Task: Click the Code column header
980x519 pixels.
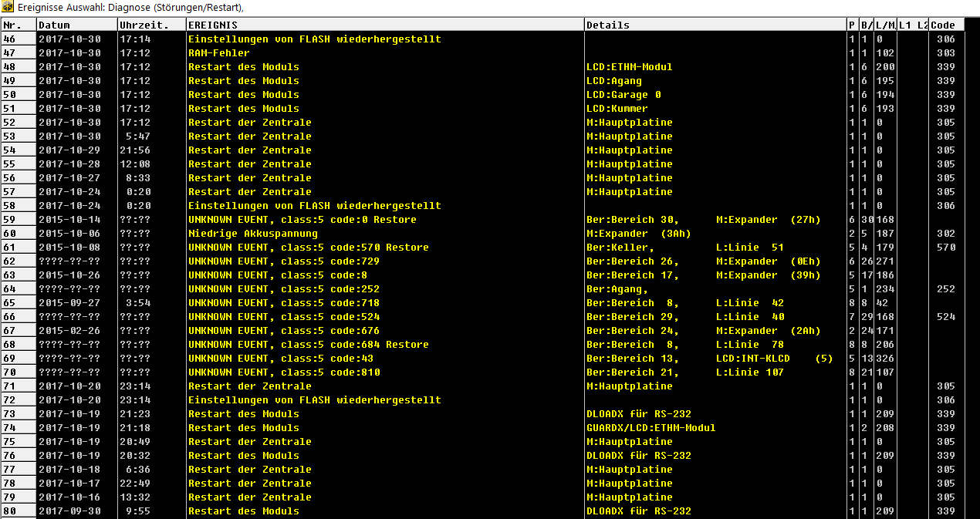Action: (x=945, y=25)
